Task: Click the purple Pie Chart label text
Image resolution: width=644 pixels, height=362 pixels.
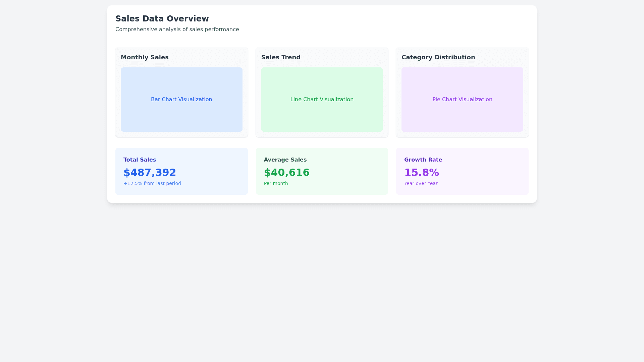Action: click(x=462, y=100)
